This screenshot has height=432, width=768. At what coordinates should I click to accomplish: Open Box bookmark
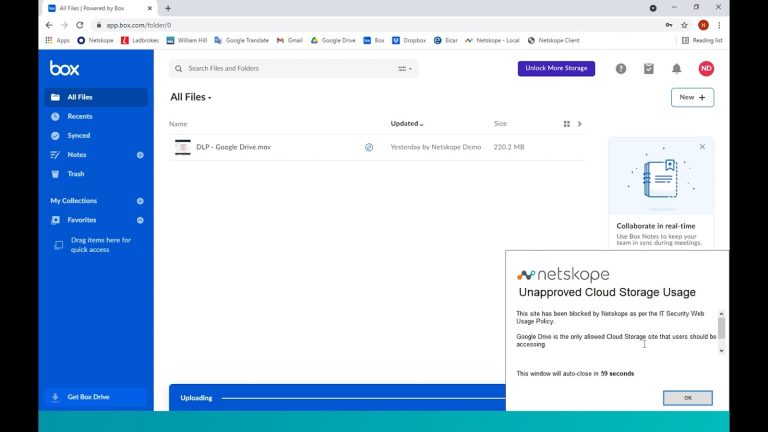(374, 40)
